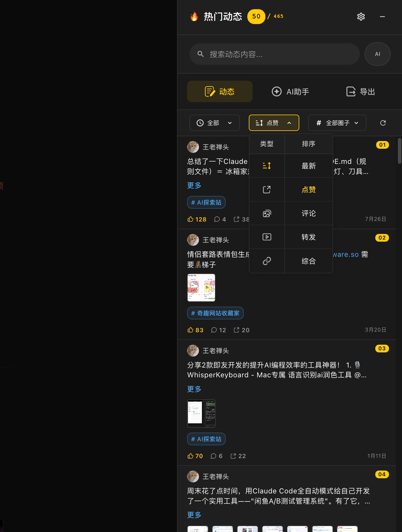This screenshot has height=532, width=402.
Task: Select the link type filter icon
Action: click(267, 261)
